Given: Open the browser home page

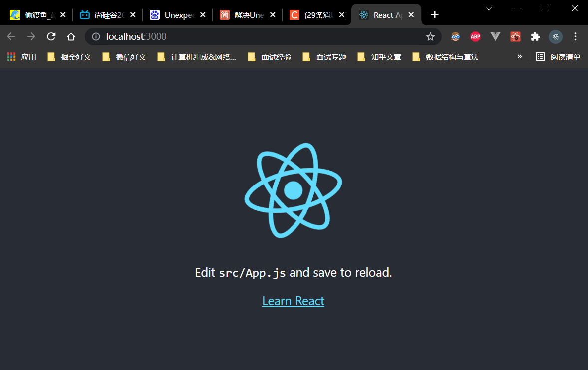Looking at the screenshot, I should [x=71, y=36].
